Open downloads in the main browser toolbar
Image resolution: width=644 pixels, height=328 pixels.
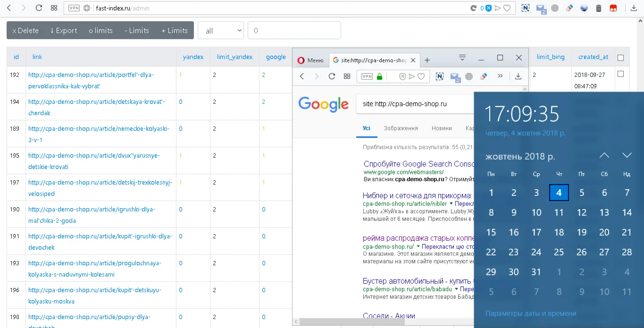tap(634, 8)
